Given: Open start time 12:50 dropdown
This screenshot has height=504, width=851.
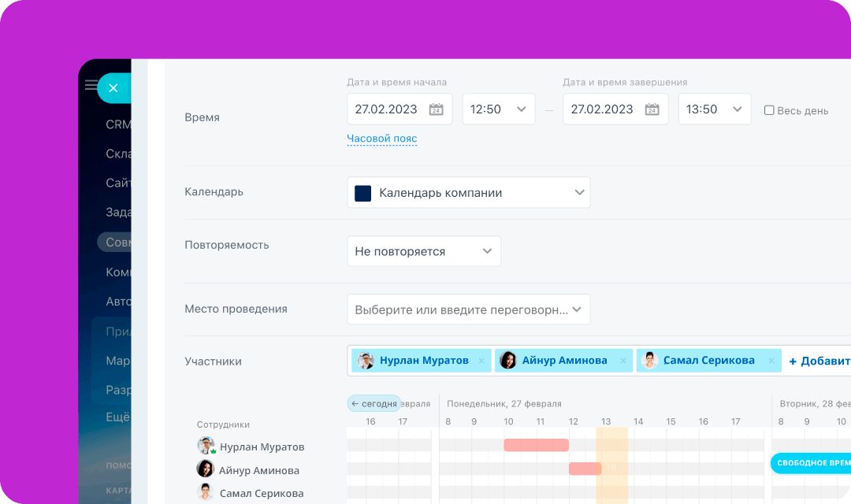Looking at the screenshot, I should 498,109.
